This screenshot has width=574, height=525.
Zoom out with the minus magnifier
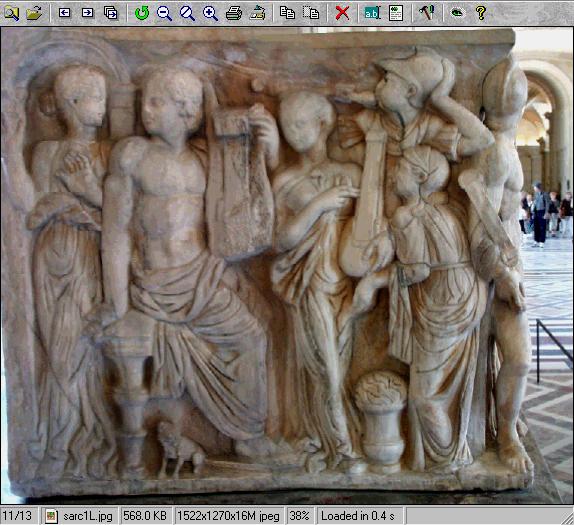click(164, 13)
